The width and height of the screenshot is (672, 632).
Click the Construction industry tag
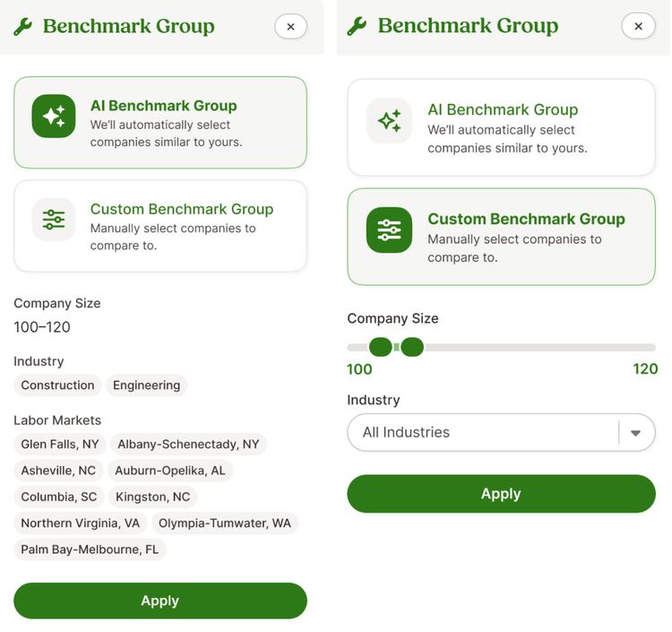pos(57,385)
